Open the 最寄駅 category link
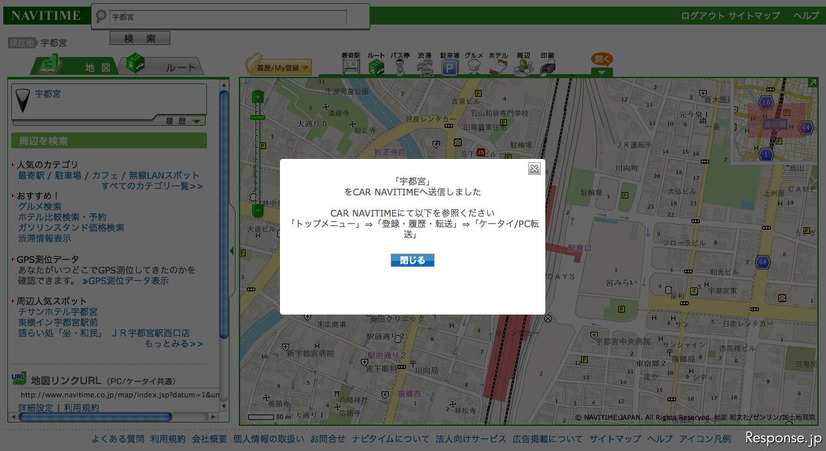Viewport: 826px width, 451px height. [x=31, y=175]
